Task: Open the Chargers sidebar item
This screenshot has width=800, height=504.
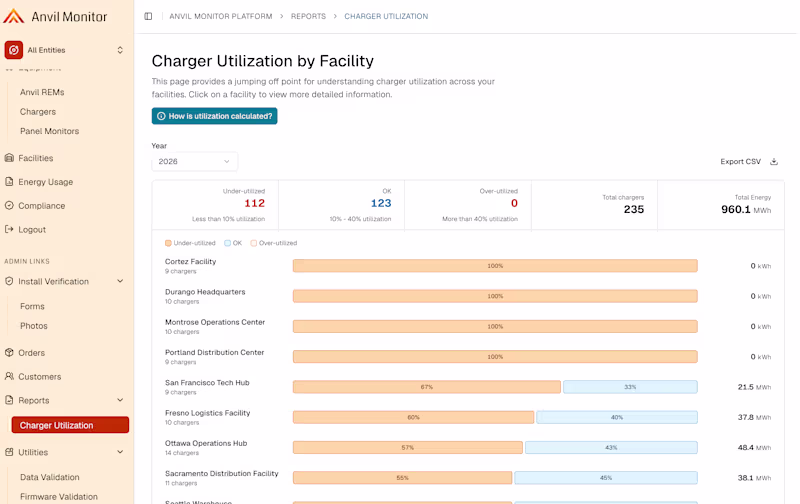Action: click(38, 111)
